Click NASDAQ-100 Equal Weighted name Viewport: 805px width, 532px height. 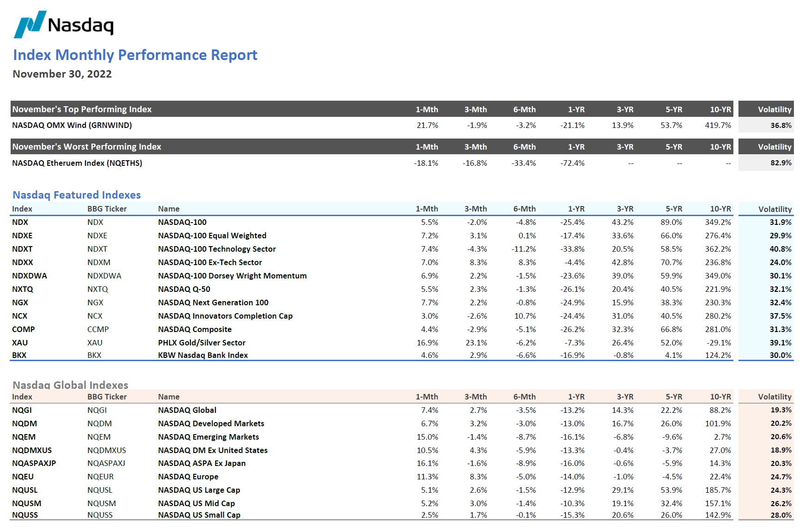pyautogui.click(x=212, y=236)
